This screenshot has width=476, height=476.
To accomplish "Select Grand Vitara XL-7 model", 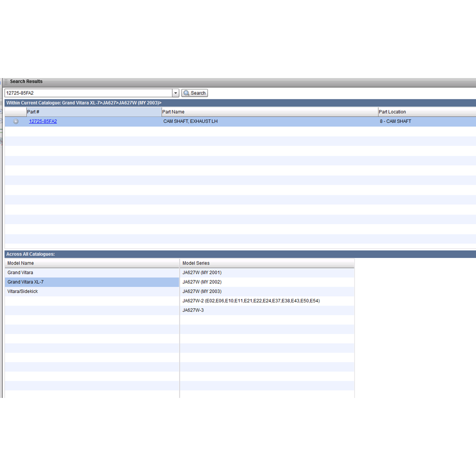I will click(26, 282).
